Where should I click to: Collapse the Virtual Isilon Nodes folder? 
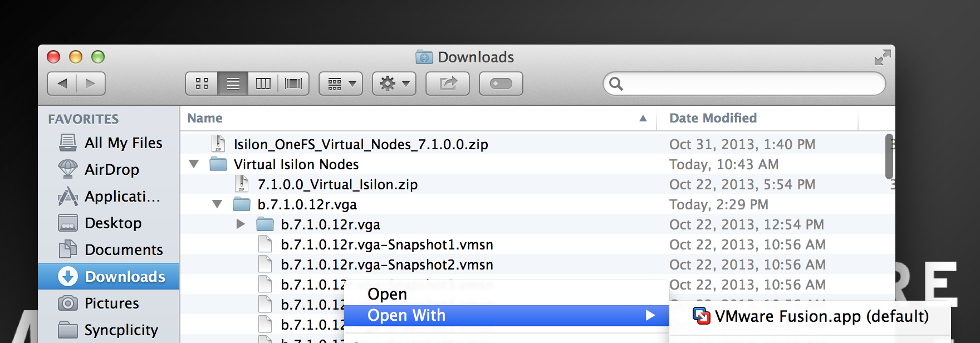(194, 164)
